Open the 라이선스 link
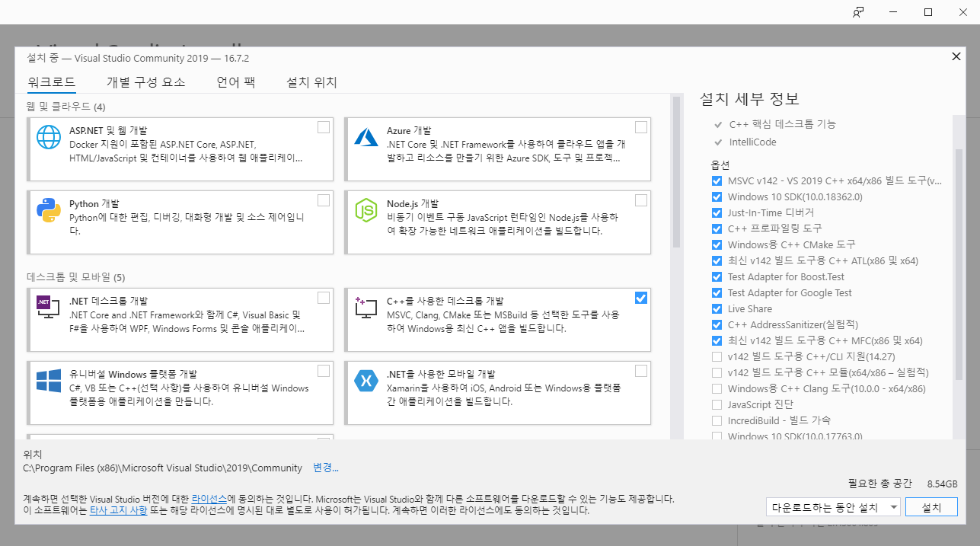This screenshot has width=980, height=546. click(x=209, y=498)
